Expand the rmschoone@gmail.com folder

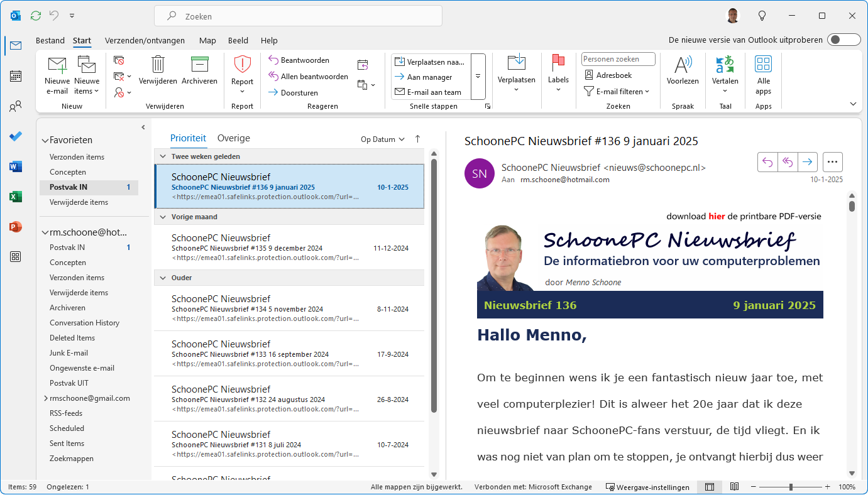click(x=46, y=398)
